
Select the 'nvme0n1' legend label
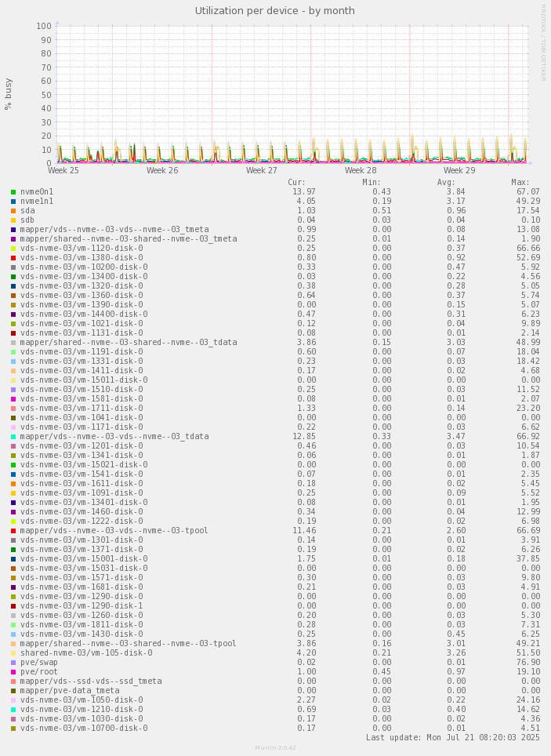[37, 192]
